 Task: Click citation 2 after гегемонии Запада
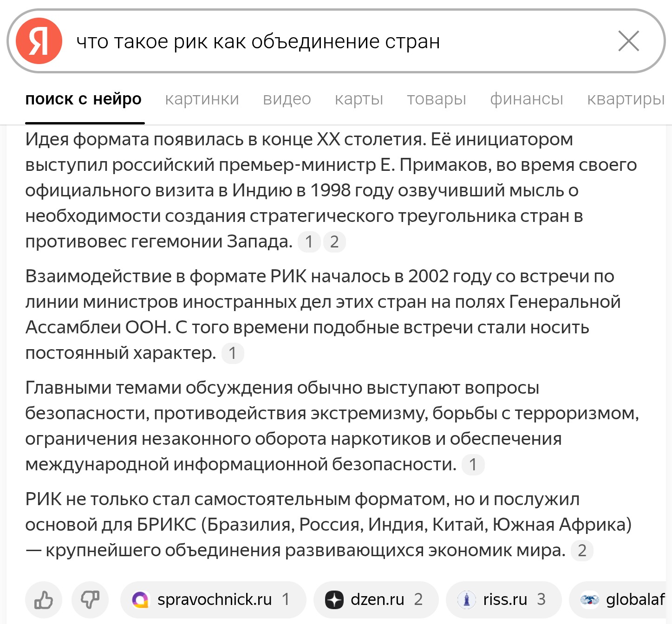coord(334,242)
